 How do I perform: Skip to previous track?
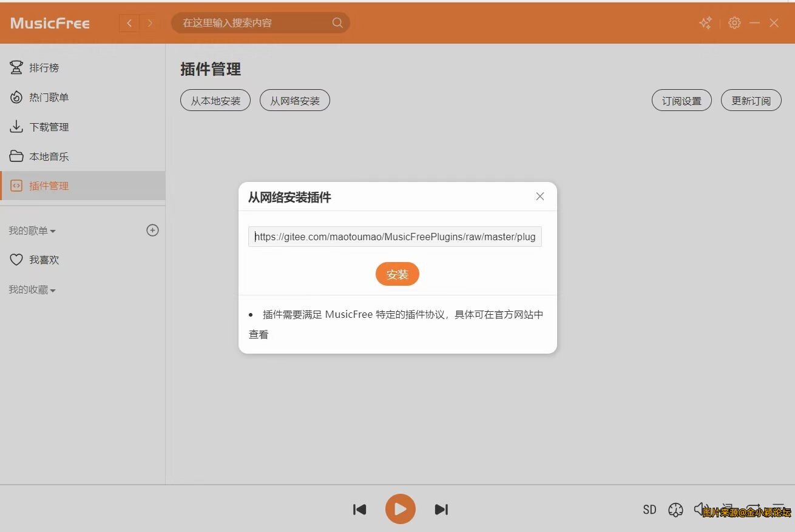click(x=360, y=510)
